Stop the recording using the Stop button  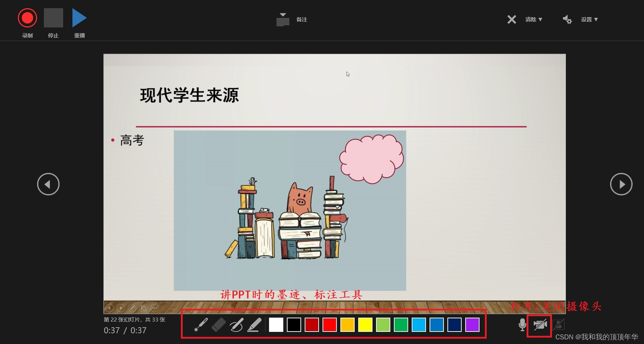[54, 18]
